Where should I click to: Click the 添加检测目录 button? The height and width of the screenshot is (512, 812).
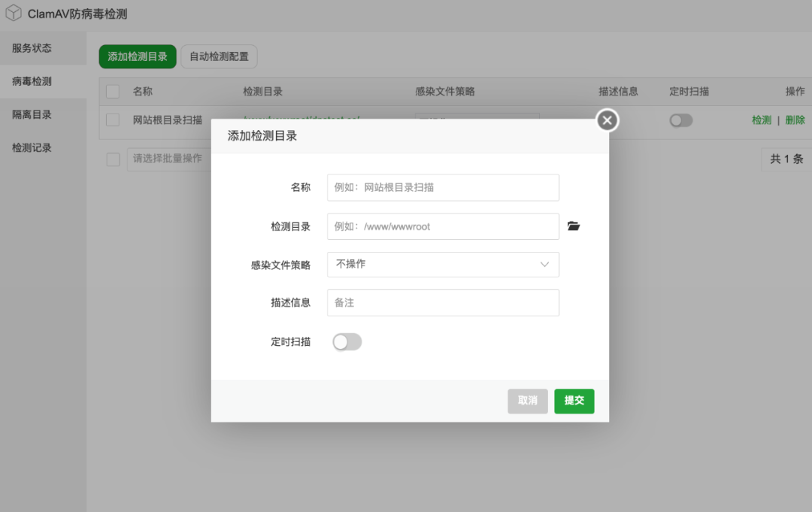137,56
